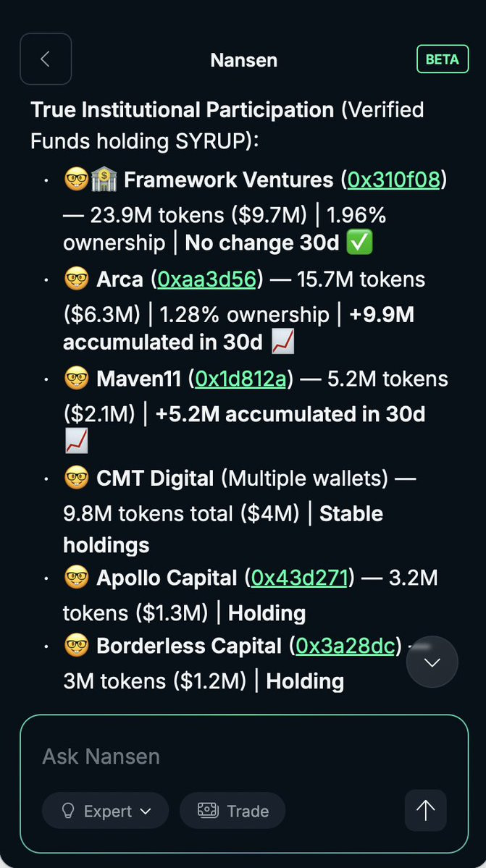Viewport: 486px width, 868px height.
Task: Focus the Ask Nansen input field
Action: click(217, 757)
